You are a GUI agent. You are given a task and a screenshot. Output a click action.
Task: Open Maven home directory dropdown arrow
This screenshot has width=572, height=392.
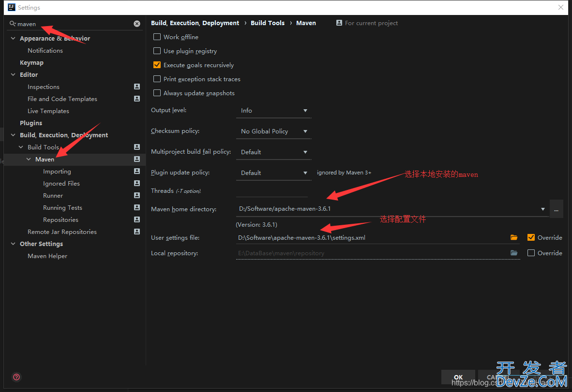[543, 209]
